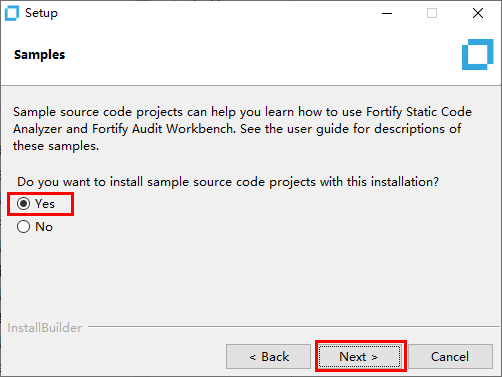Screen dimensions: 502x377
Task: Click the Setup window icon in title bar
Action: 12,13
